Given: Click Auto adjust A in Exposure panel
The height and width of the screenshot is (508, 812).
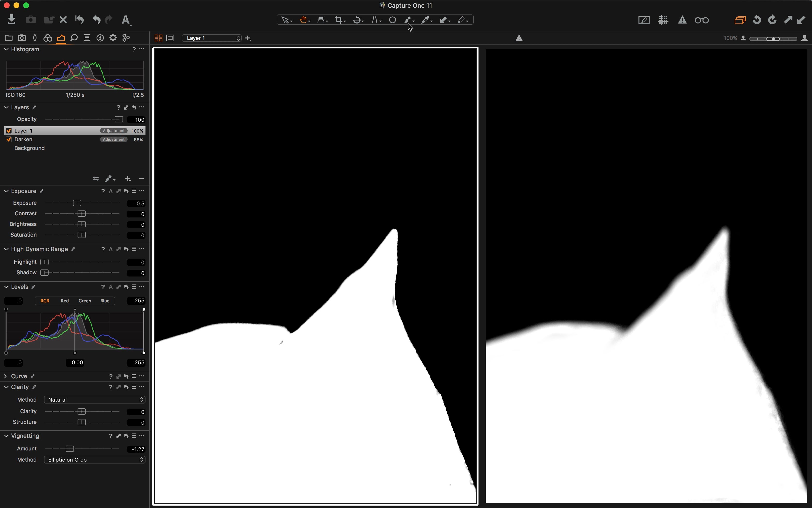Looking at the screenshot, I should click(x=111, y=192).
